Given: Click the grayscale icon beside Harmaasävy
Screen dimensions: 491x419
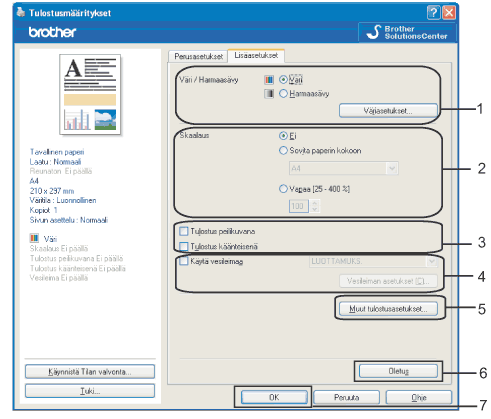Looking at the screenshot, I should (269, 94).
